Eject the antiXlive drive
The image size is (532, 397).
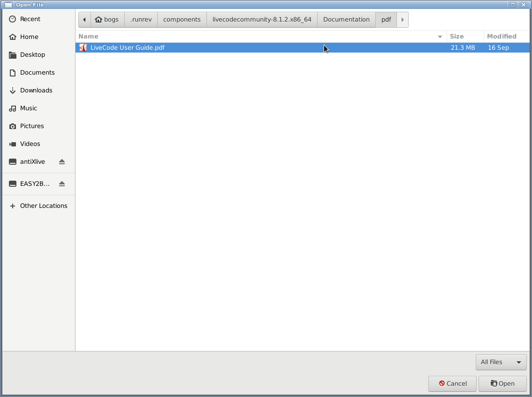(62, 162)
